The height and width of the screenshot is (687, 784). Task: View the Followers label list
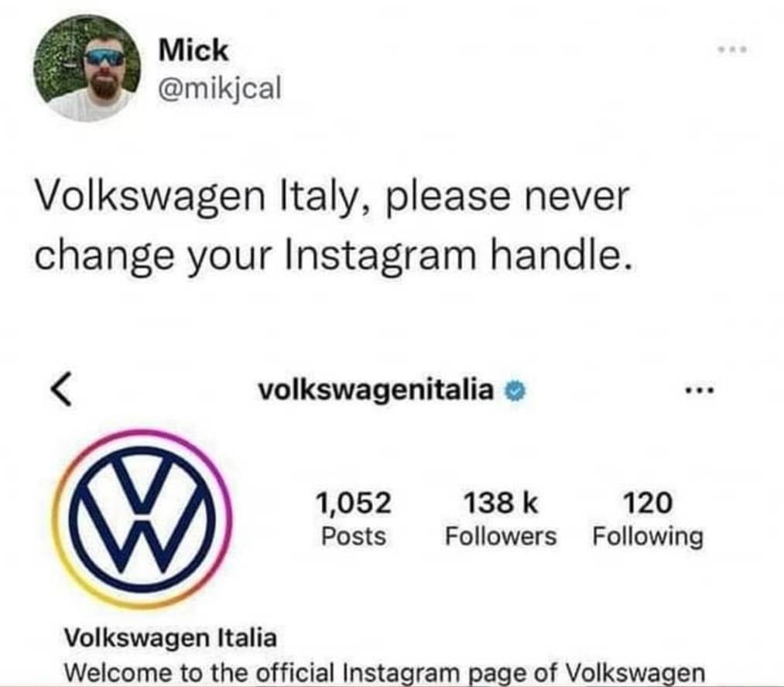[x=501, y=536]
